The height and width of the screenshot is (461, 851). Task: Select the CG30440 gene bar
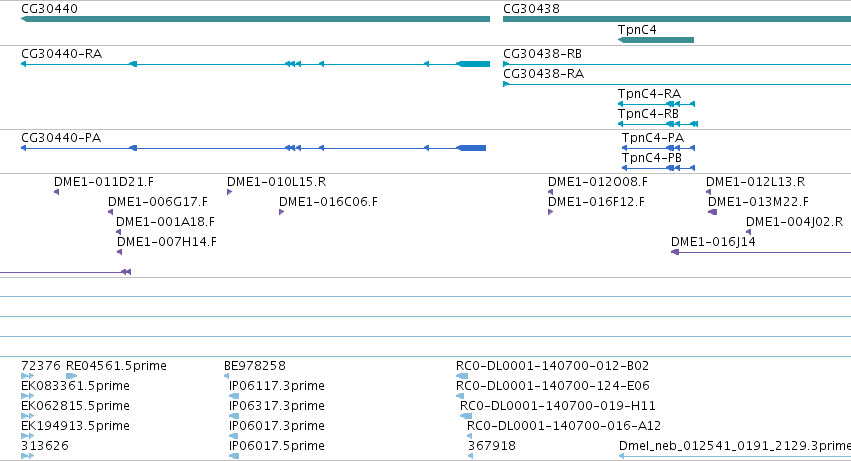coord(255,19)
